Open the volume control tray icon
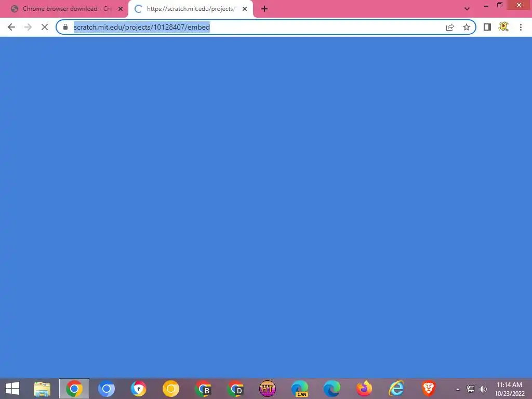This screenshot has height=399, width=532. coord(483,389)
